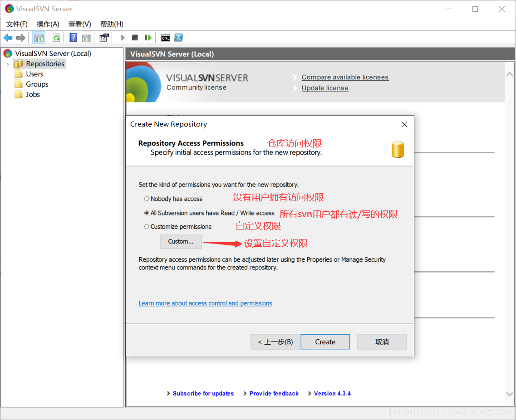Expand the Repositories tree node arrow

pos(8,64)
